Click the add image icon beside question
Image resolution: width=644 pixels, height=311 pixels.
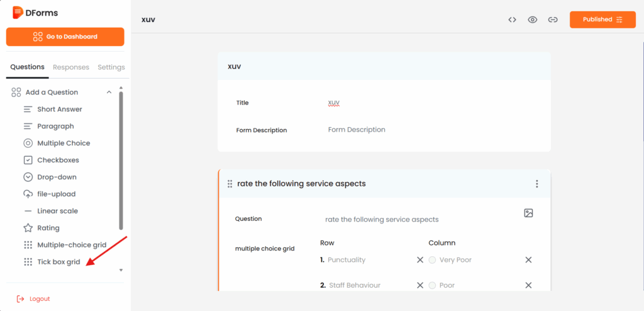pyautogui.click(x=528, y=213)
